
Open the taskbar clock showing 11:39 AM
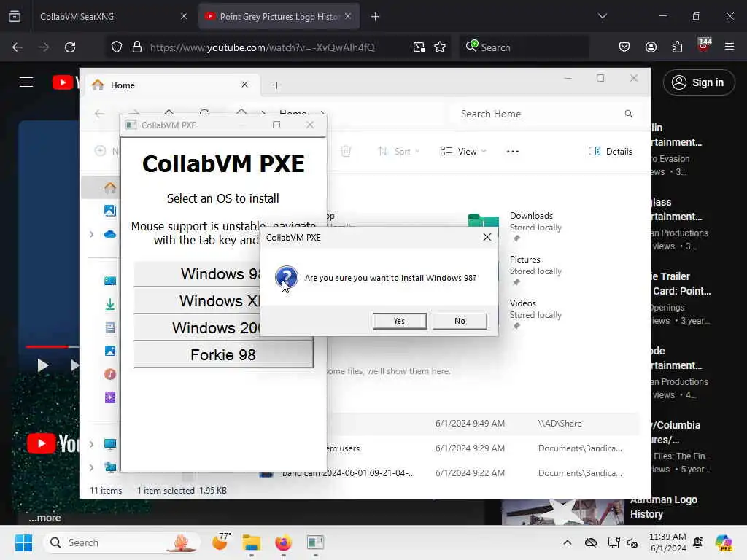(668, 542)
